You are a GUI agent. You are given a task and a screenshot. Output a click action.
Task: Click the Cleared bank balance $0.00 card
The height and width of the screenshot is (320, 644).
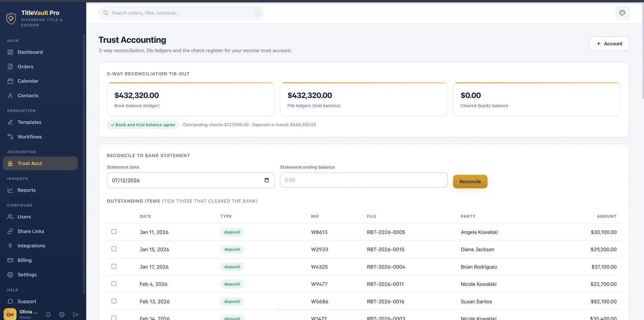(537, 99)
